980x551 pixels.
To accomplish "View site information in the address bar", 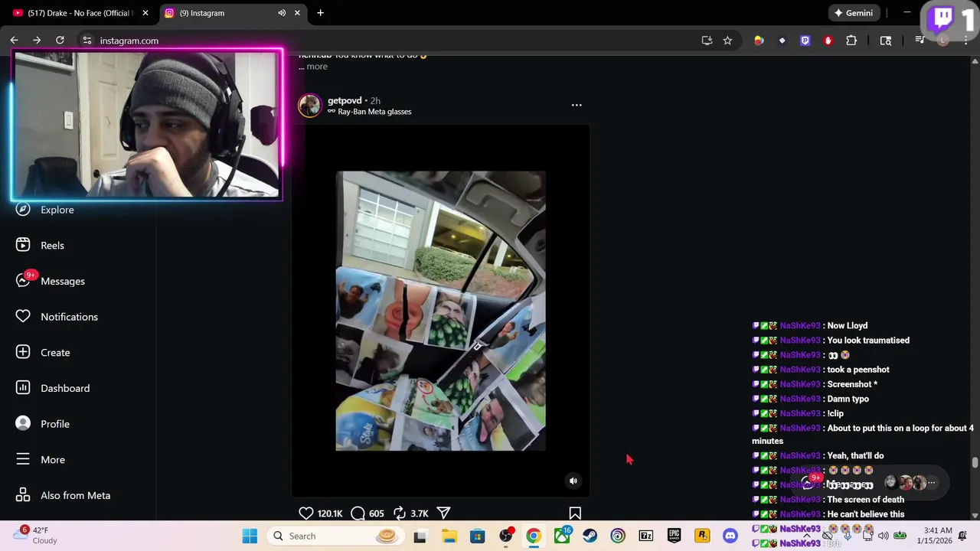I will tap(87, 41).
